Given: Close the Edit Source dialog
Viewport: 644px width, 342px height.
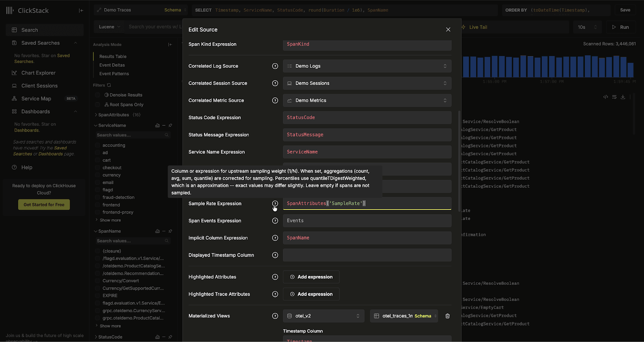Looking at the screenshot, I should pos(448,29).
